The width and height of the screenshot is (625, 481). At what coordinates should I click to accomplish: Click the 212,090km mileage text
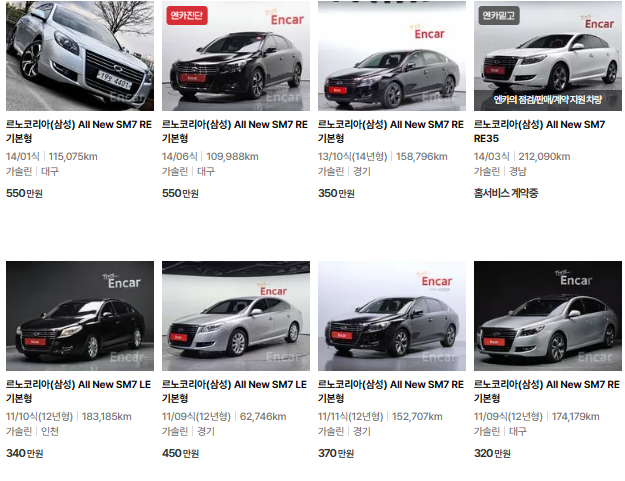pos(544,157)
